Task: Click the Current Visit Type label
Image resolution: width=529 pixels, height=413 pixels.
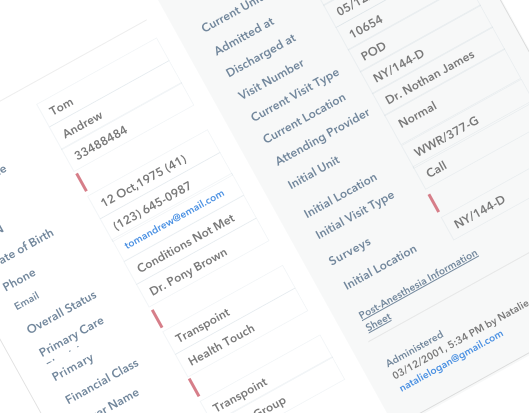Action: [295, 94]
